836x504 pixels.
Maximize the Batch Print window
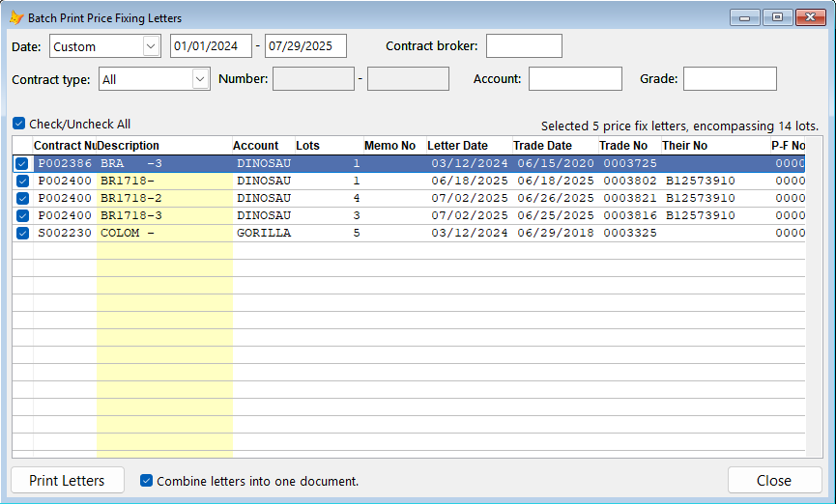coord(777,17)
